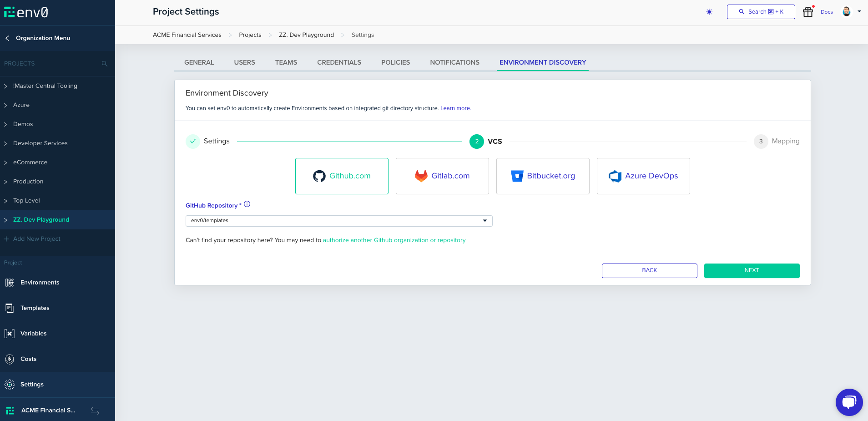This screenshot has height=421, width=868.
Task: Click the Templates sidebar icon
Action: tap(10, 308)
